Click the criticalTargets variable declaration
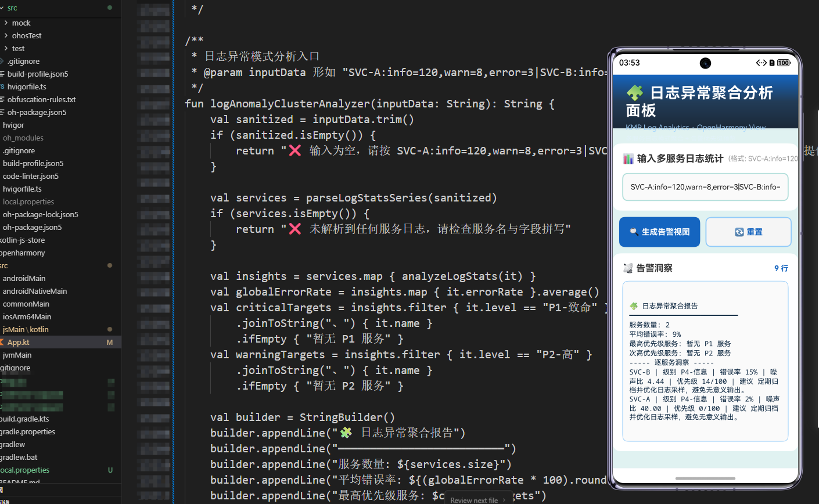This screenshot has width=819, height=504. click(x=283, y=308)
